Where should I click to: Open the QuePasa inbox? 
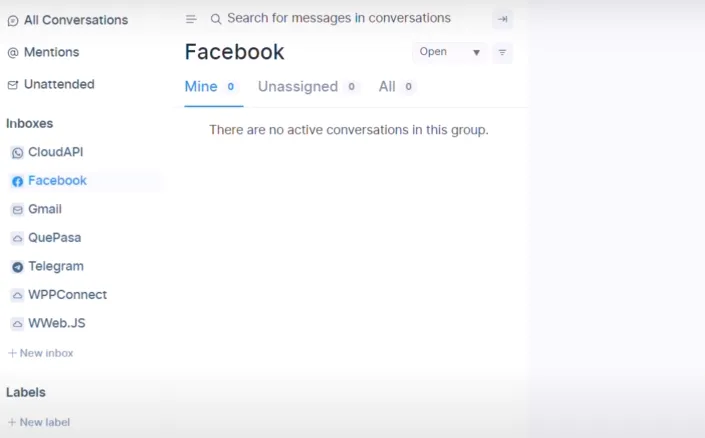(x=46, y=238)
